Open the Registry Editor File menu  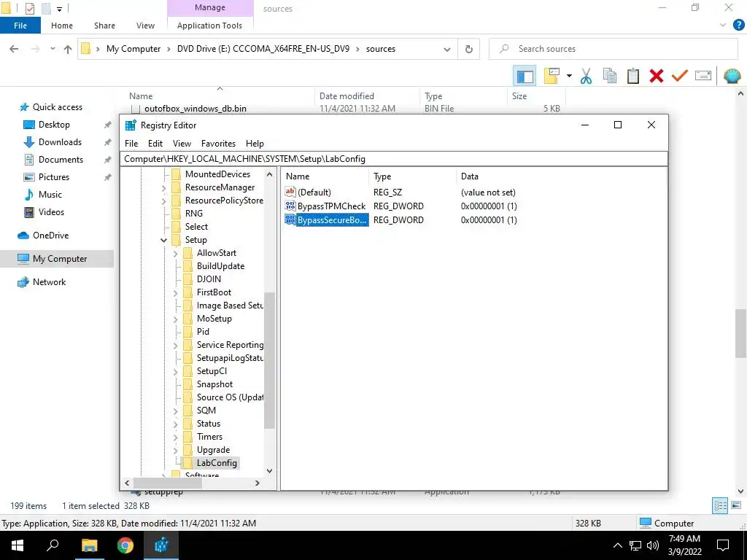(x=131, y=144)
